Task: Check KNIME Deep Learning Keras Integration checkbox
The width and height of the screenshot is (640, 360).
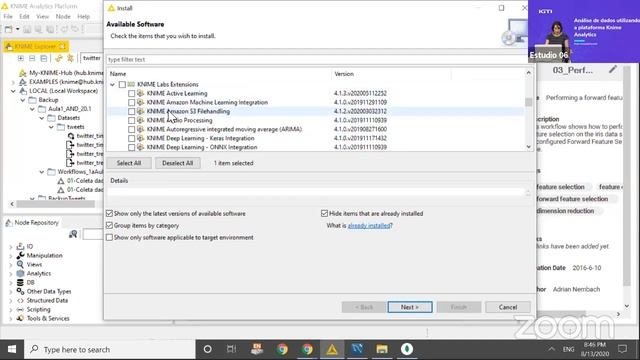Action: tap(131, 138)
